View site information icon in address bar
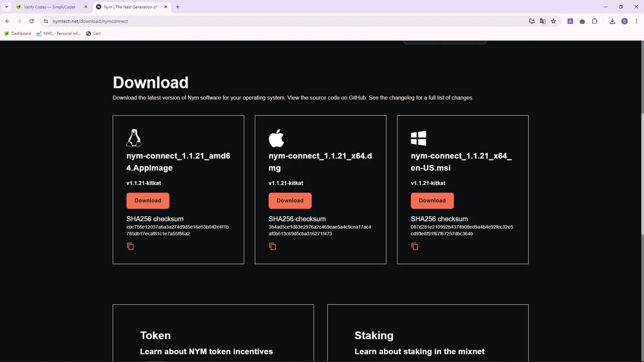The width and height of the screenshot is (644, 362). point(46,21)
